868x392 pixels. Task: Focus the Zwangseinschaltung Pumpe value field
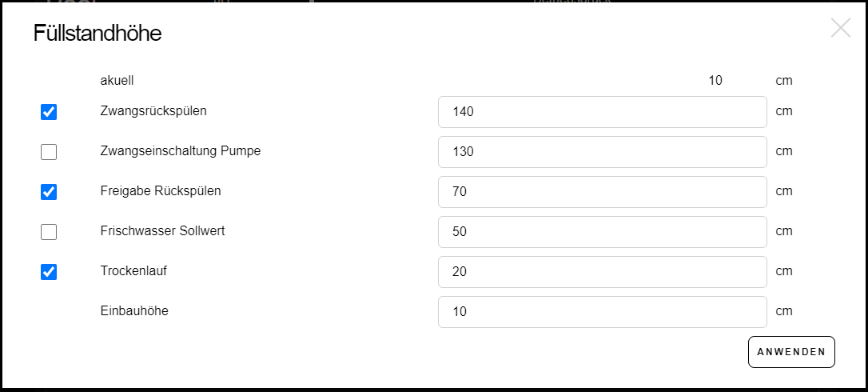[x=602, y=152]
